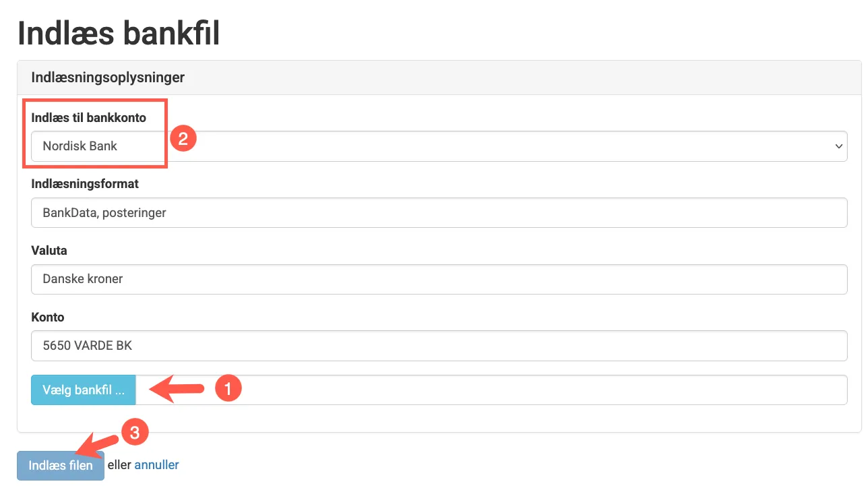Focus the Konto field showing 5650 VARDE BK

coord(438,346)
